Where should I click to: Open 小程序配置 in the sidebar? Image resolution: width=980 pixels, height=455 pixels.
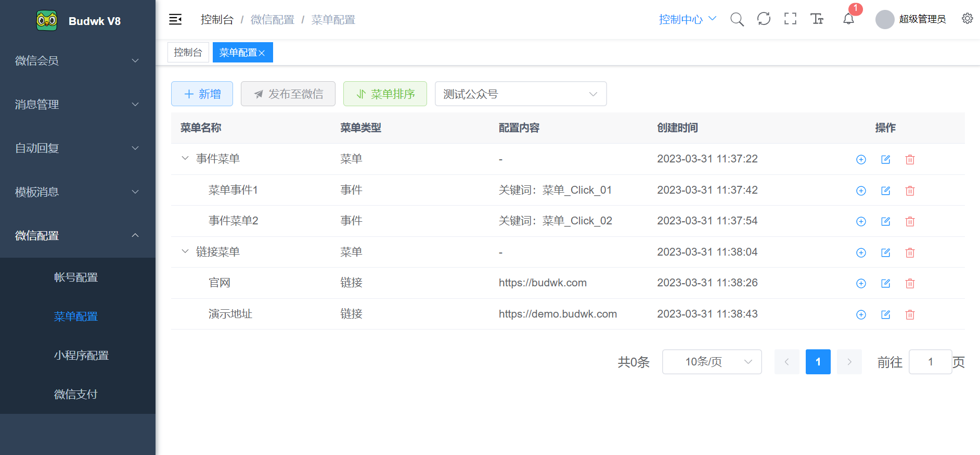click(x=81, y=355)
